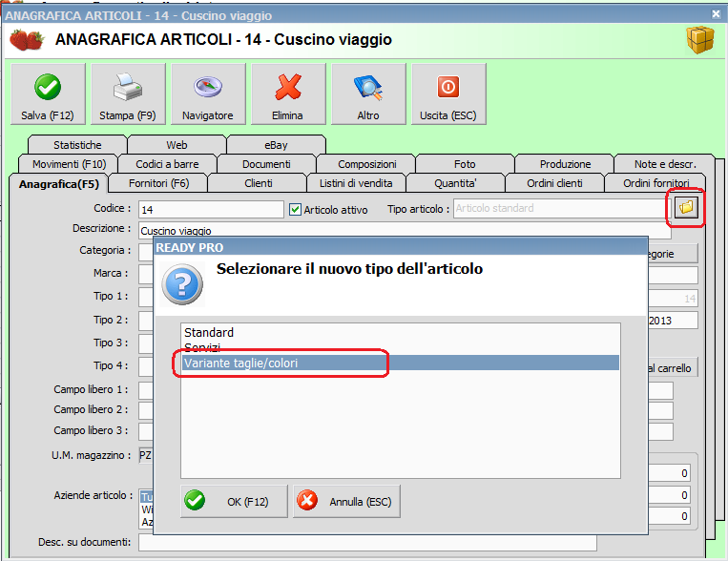
Task: Switch to the Quantita' tab
Action: point(455,183)
